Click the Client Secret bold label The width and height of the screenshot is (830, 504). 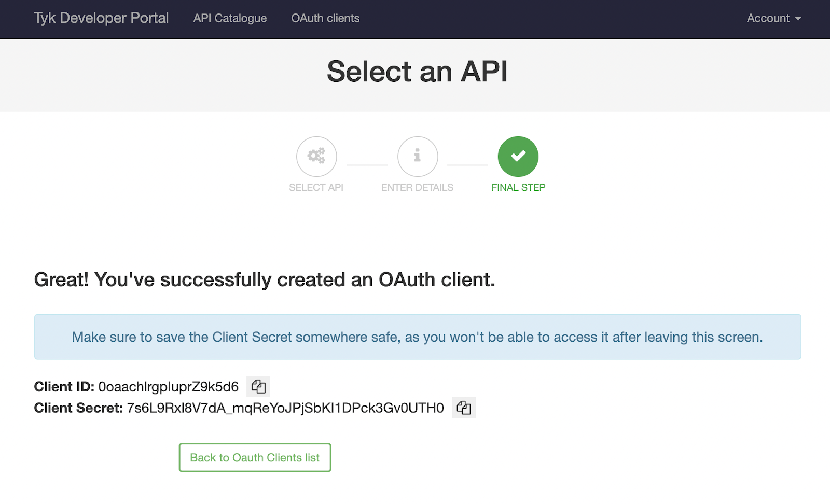(78, 408)
